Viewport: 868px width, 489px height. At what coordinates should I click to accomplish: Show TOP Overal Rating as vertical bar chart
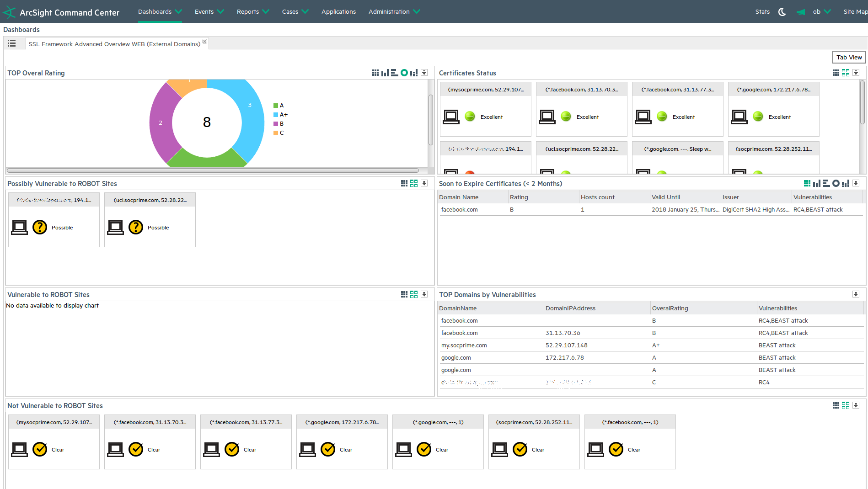click(385, 73)
